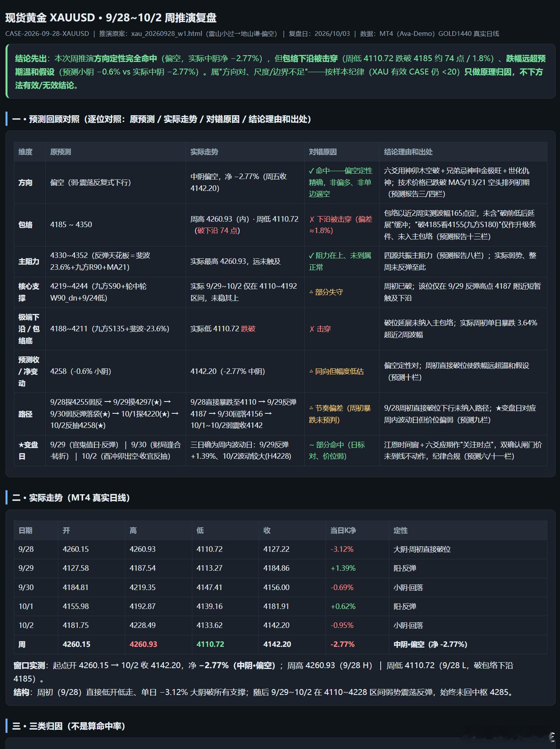Click the '+1.39%' daily change for 9/29

coord(343,568)
